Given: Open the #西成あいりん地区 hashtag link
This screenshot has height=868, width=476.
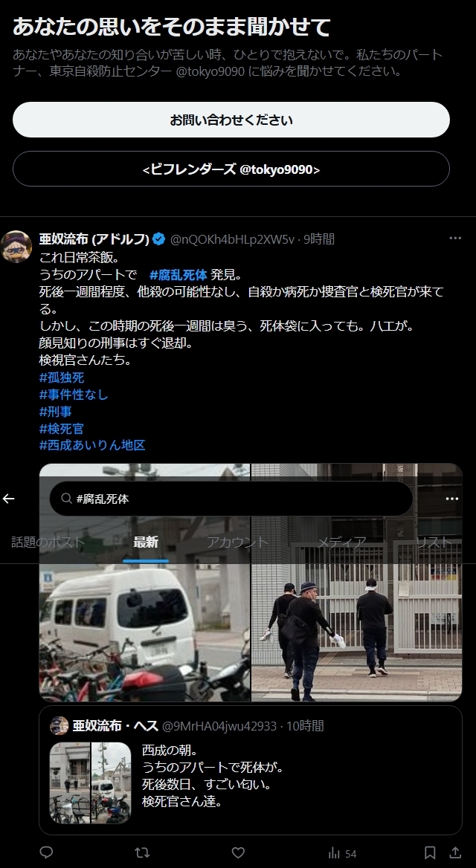Looking at the screenshot, I should point(92,445).
